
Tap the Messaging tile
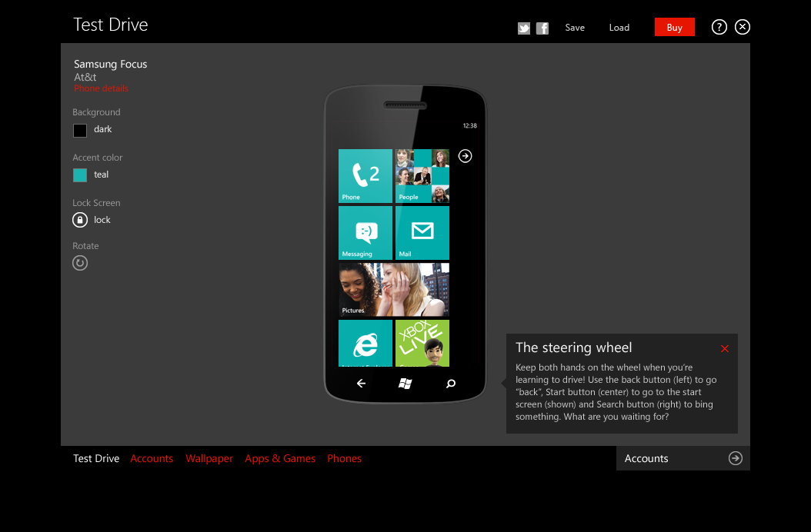click(x=365, y=233)
